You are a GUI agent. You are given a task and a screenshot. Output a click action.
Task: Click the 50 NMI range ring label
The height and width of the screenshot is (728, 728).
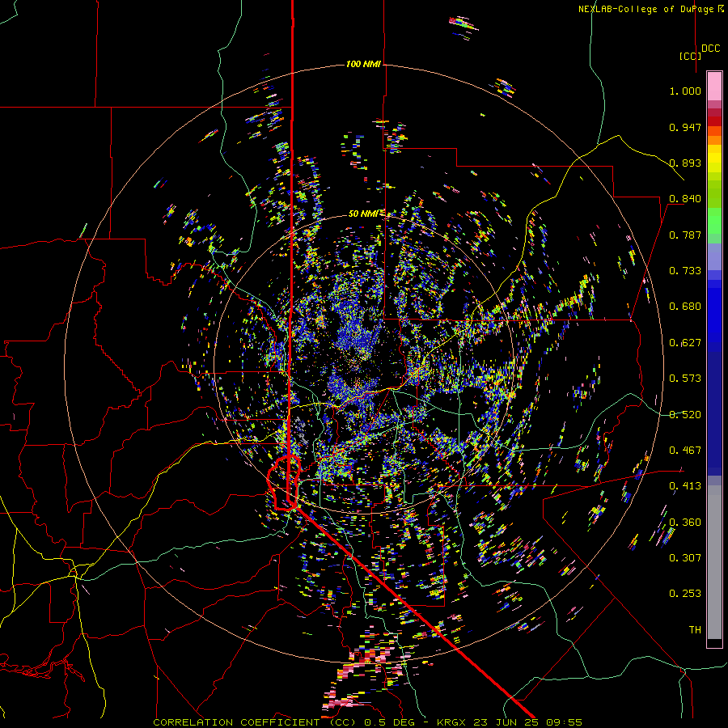point(363,214)
